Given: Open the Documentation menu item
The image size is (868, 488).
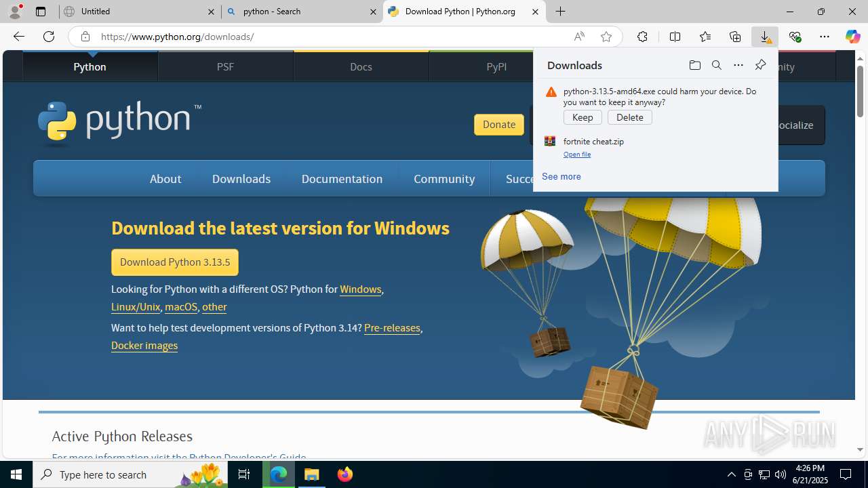Looking at the screenshot, I should click(342, 179).
